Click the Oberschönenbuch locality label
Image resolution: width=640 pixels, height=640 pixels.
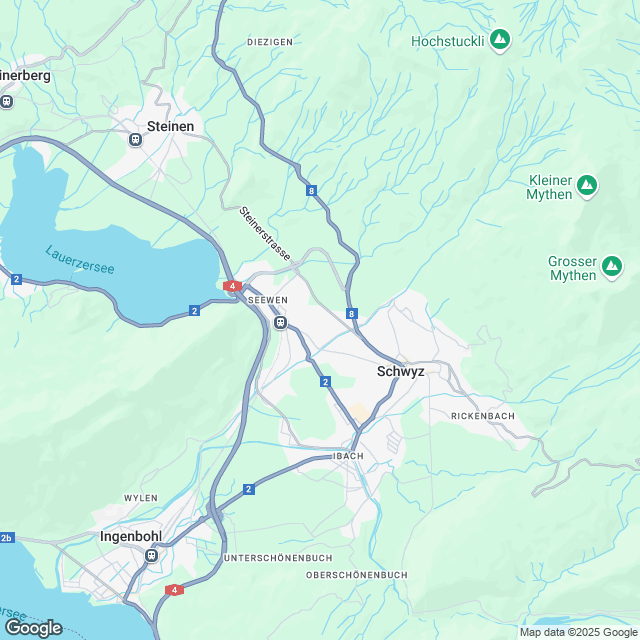coord(357,575)
